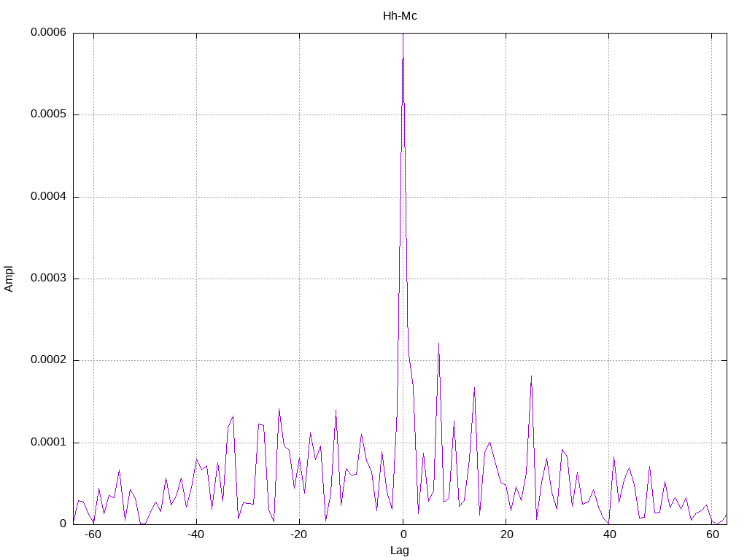Select the Lag x-axis label

[x=399, y=551]
